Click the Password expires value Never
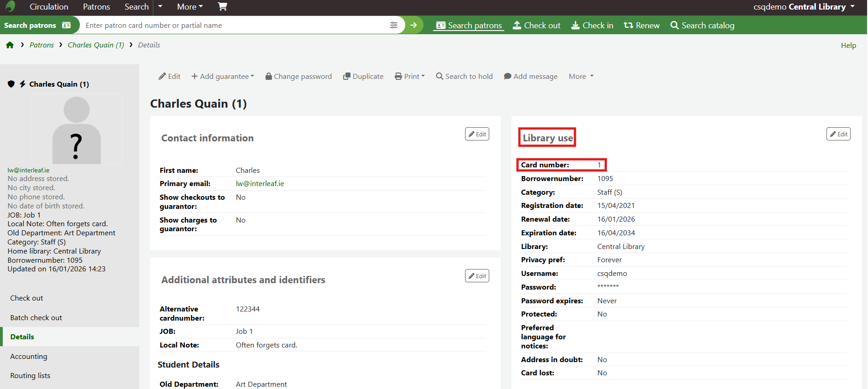 tap(607, 301)
